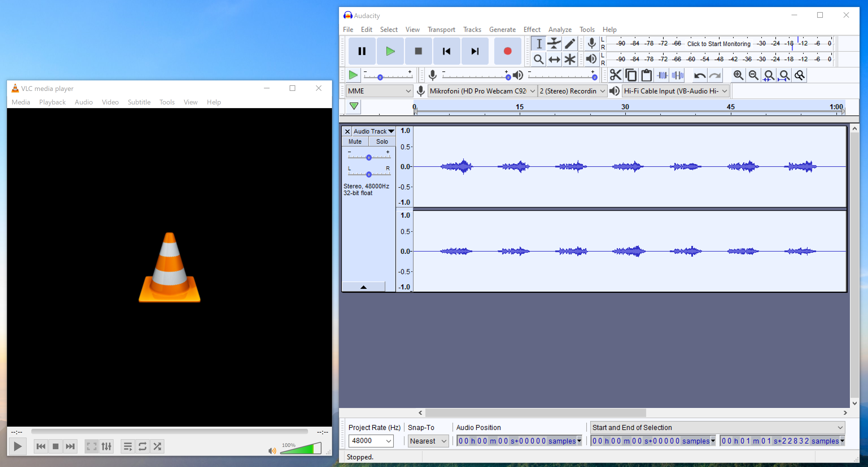Open the Generate menu in Audacity

click(x=502, y=29)
